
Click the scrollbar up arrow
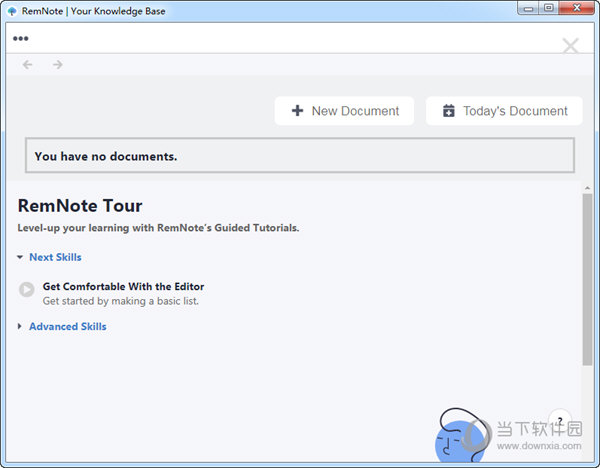click(x=587, y=188)
